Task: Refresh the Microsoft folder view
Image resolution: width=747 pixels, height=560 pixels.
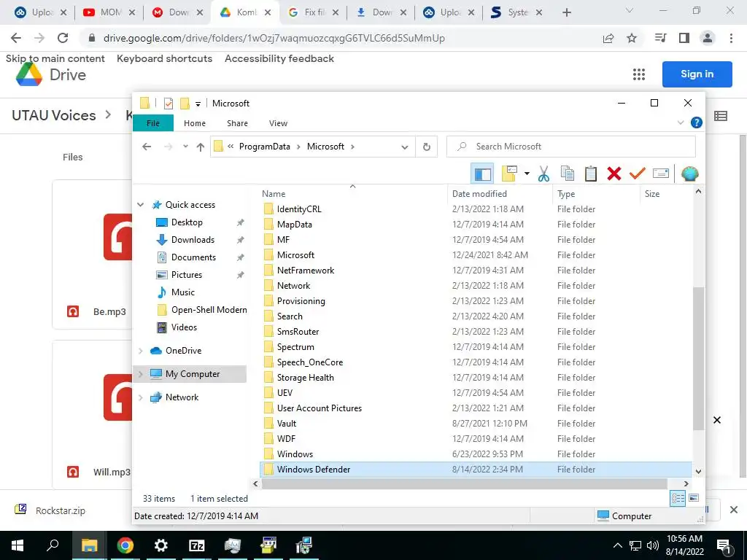Action: coord(426,147)
